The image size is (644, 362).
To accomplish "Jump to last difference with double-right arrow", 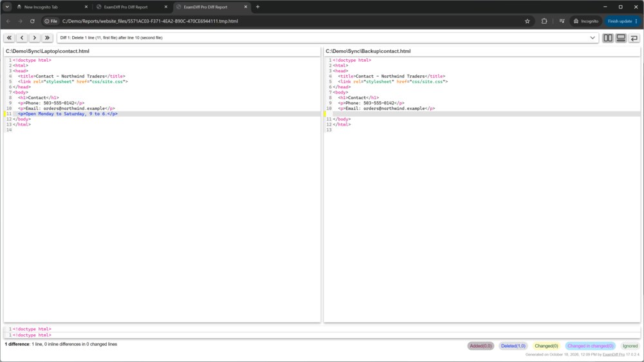I will point(47,38).
